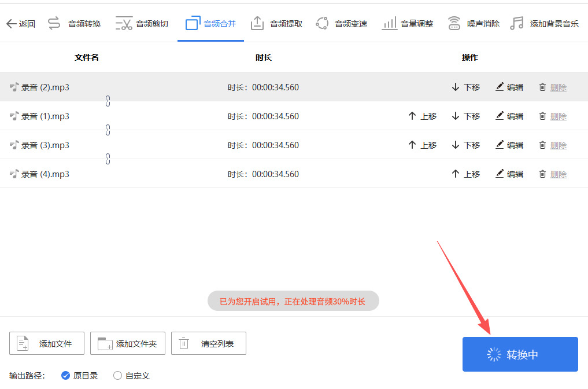This screenshot has height=389, width=588.
Task: Open the 音频提取 tab
Action: (276, 24)
